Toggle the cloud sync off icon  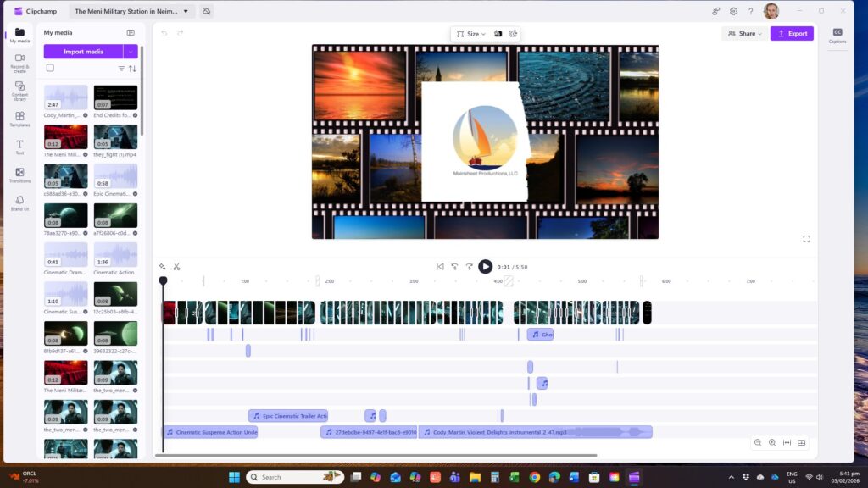point(207,11)
